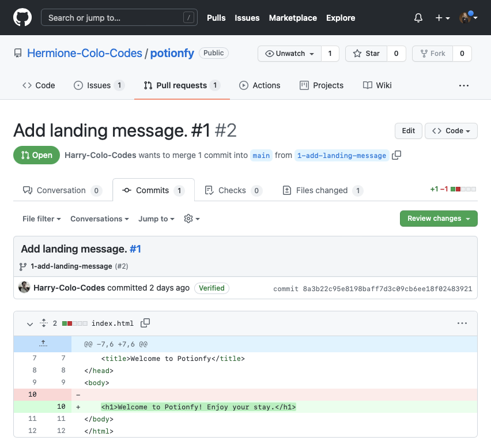Image resolution: width=491 pixels, height=448 pixels.
Task: Copy the branch name 1-add-landing-message
Action: click(x=396, y=155)
